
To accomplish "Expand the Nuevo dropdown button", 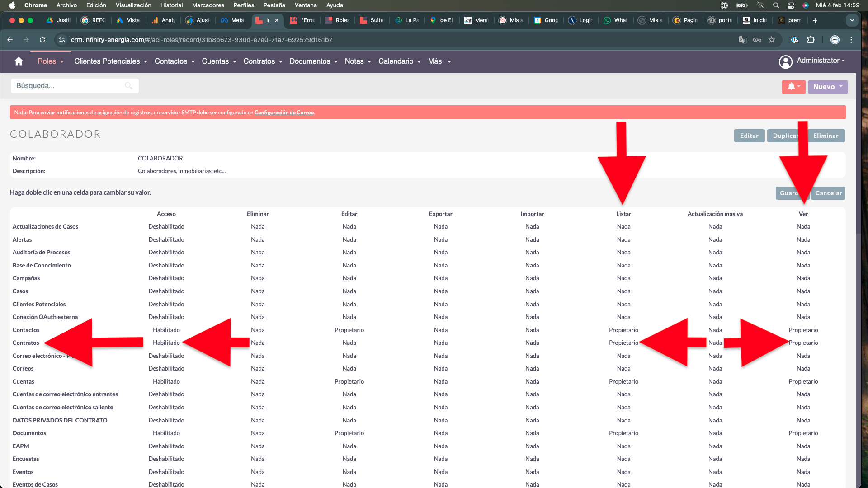I will point(828,87).
